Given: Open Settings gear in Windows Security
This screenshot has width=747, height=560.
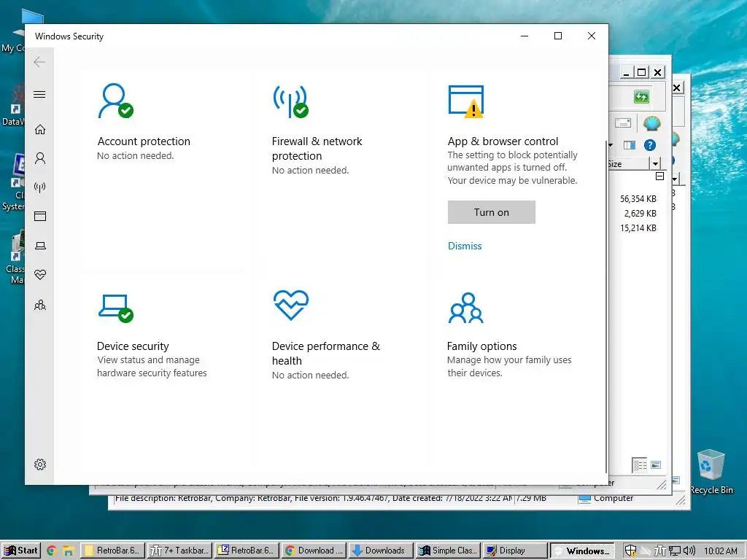Looking at the screenshot, I should pyautogui.click(x=40, y=464).
